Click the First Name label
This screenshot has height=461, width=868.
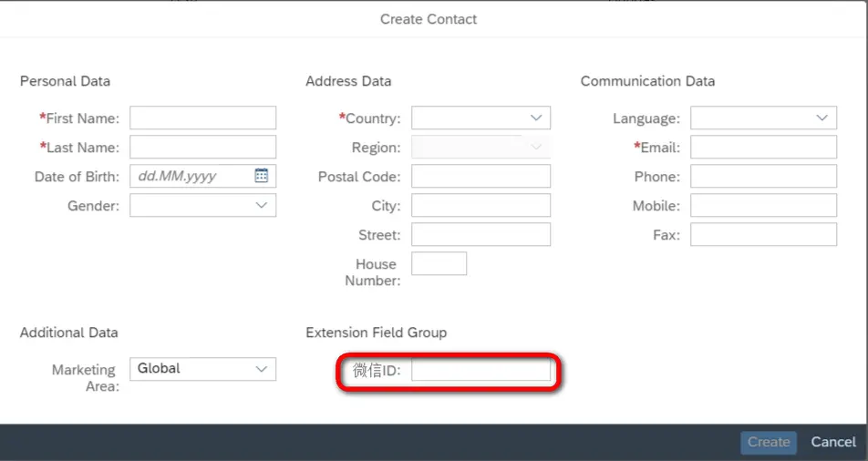pyautogui.click(x=79, y=118)
